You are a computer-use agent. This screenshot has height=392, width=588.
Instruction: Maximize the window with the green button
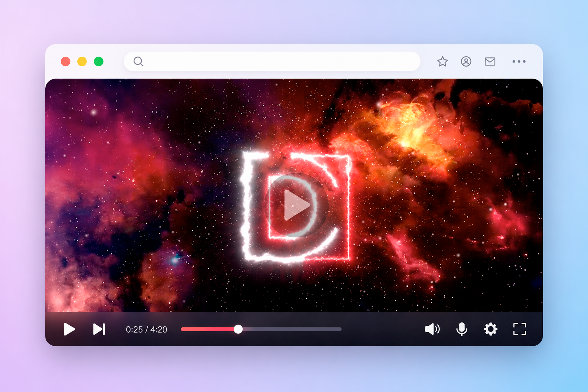[x=99, y=61]
